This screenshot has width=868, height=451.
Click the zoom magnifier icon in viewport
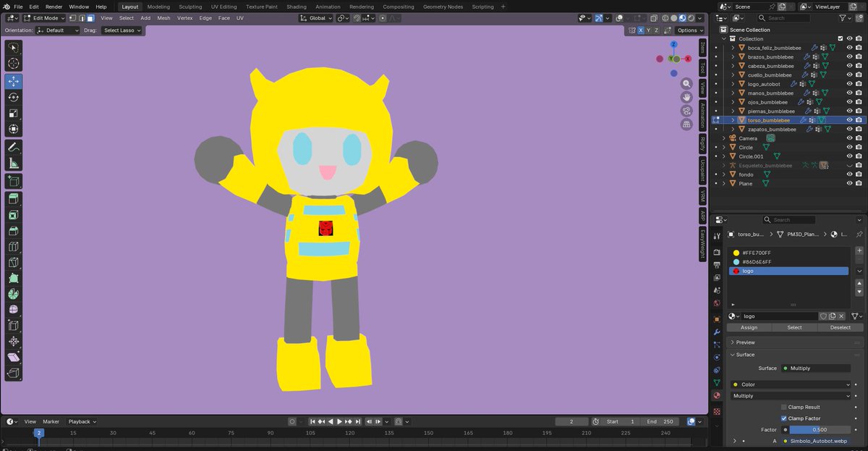click(686, 84)
